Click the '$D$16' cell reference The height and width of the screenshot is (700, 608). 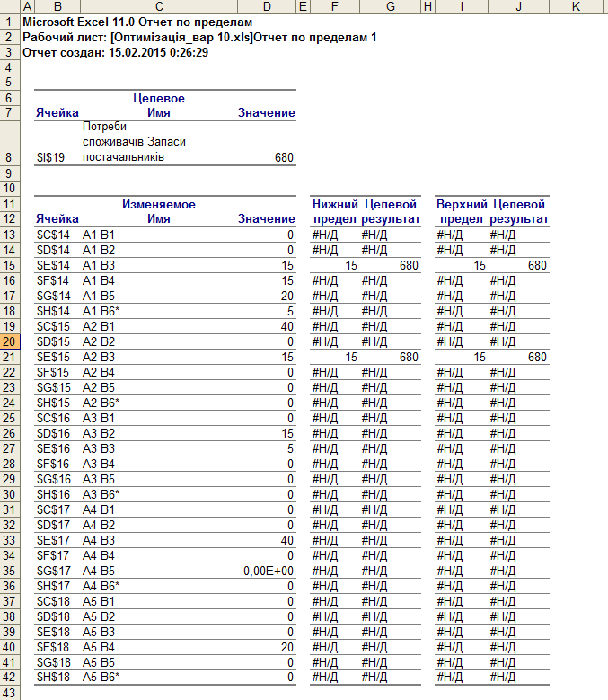[x=53, y=433]
